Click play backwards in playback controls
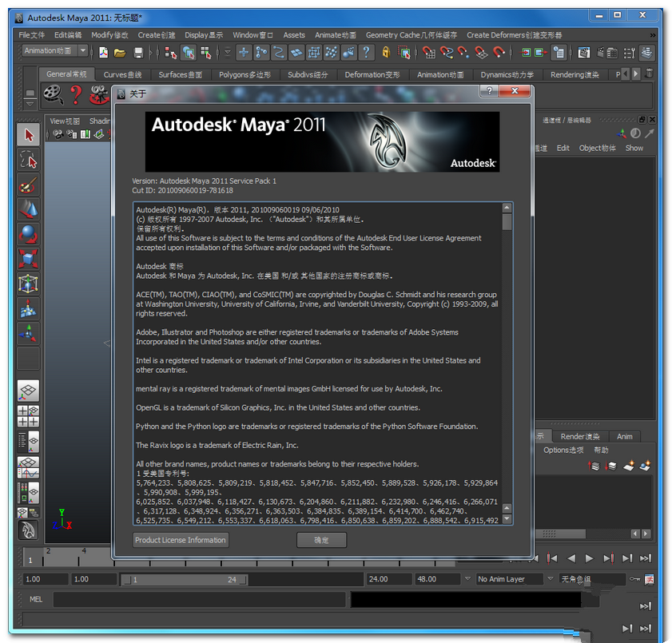Image resolution: width=672 pixels, height=643 pixels. (x=571, y=558)
